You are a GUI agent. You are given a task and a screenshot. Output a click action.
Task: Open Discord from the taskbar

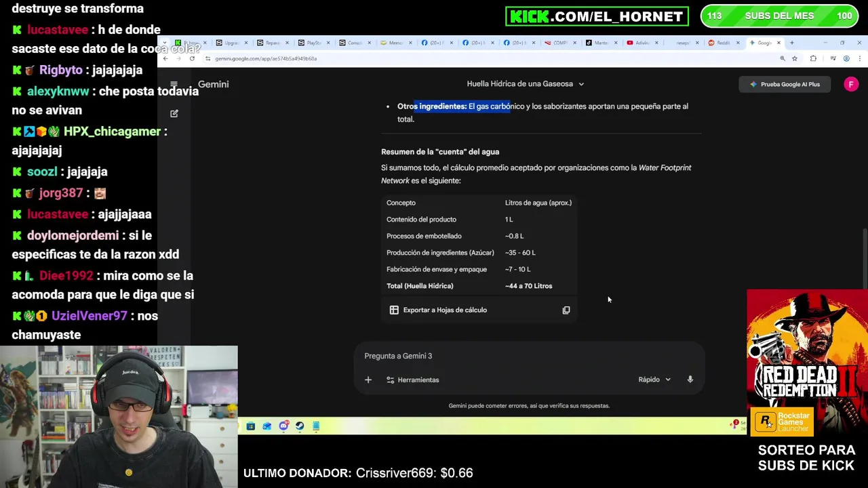[x=283, y=426]
